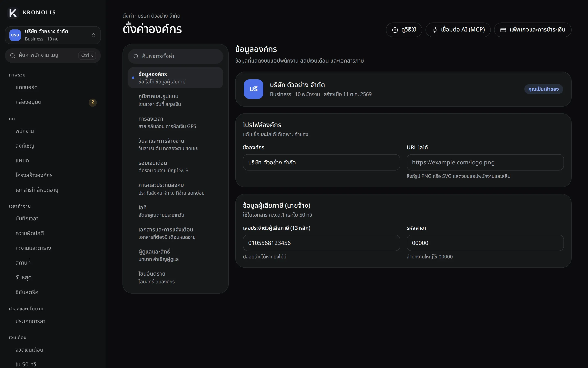588x368 pixels.
Task: Select เอกสารและการแจ้งเตือน settings section
Action: click(x=175, y=233)
